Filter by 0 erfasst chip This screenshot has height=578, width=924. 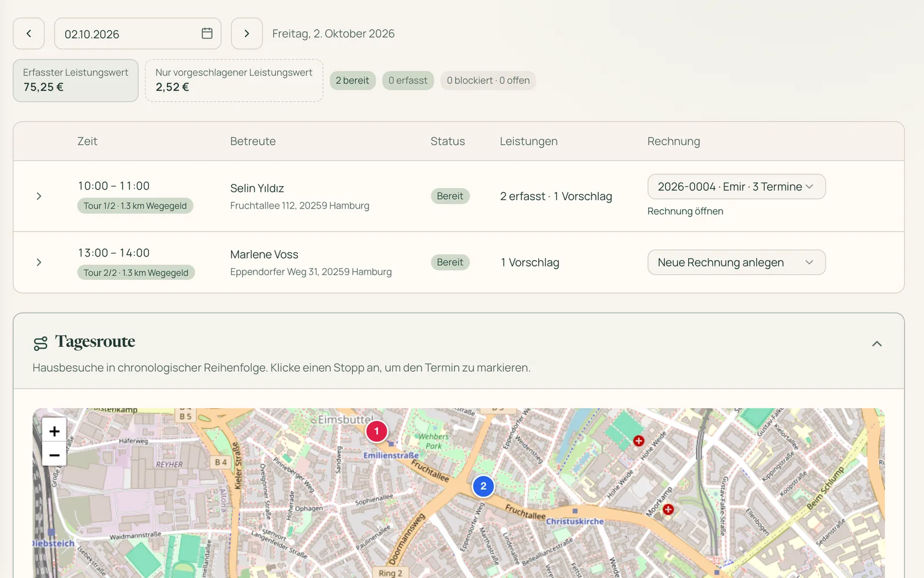point(408,80)
